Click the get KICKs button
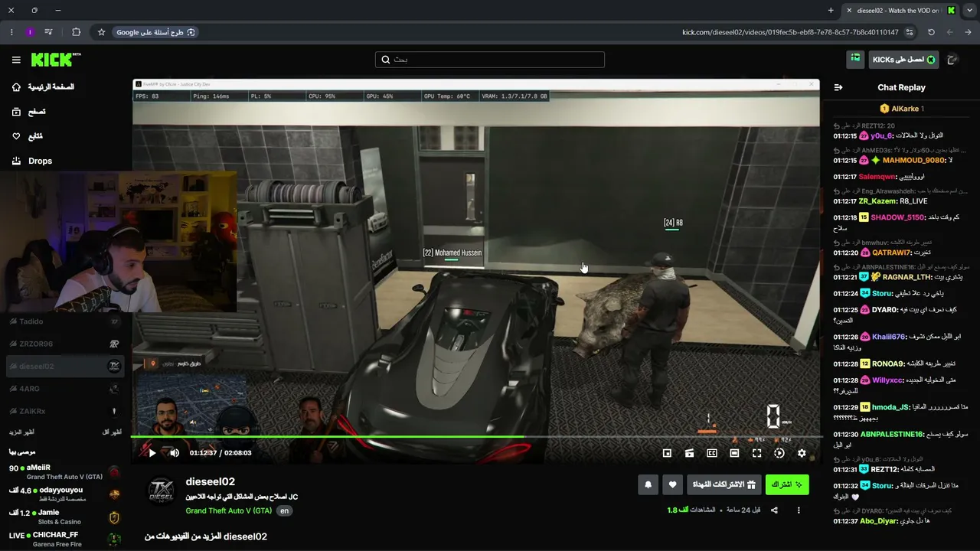980x551 pixels. pos(904,60)
